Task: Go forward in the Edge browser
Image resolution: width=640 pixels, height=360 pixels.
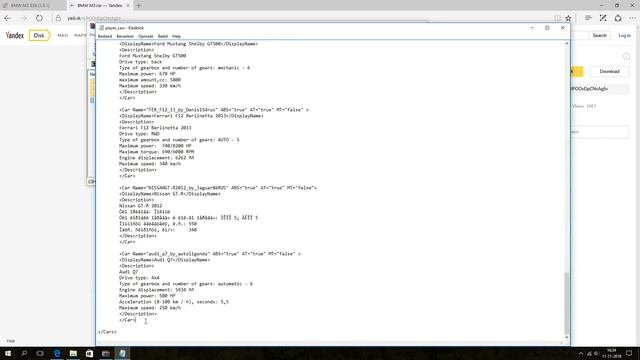Action: [x=23, y=18]
